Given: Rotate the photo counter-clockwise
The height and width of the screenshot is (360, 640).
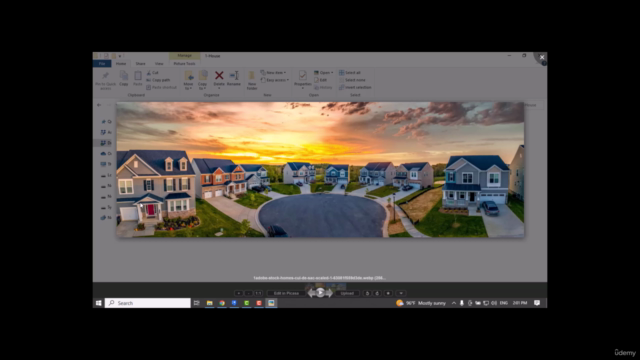Looking at the screenshot, I should (x=367, y=293).
